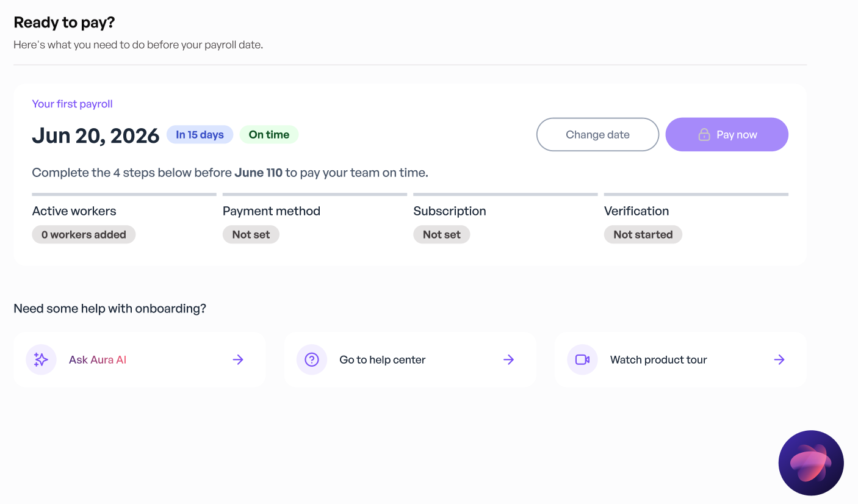Click the In 15 days badge
This screenshot has width=858, height=504.
(x=200, y=135)
